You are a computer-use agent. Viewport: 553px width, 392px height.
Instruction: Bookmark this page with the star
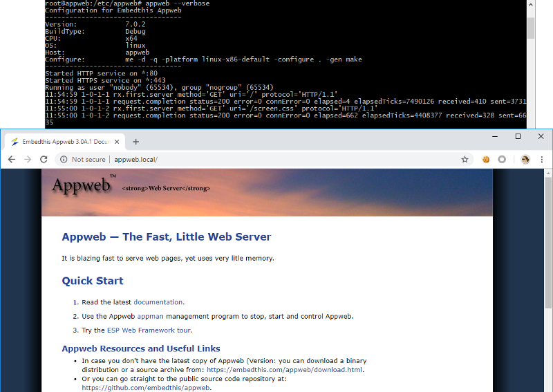(x=465, y=160)
